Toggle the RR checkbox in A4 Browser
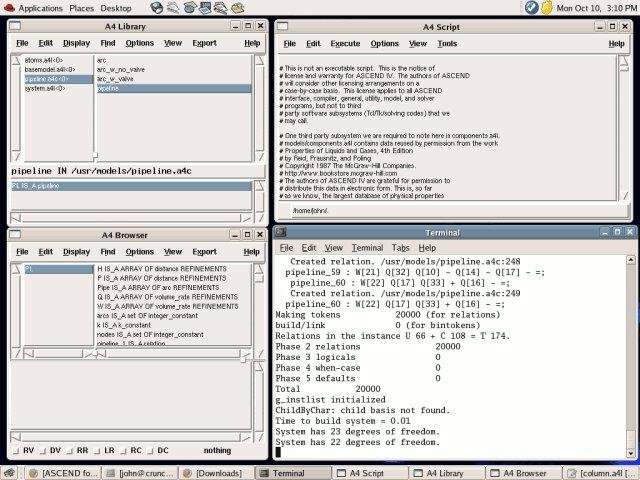 69,451
